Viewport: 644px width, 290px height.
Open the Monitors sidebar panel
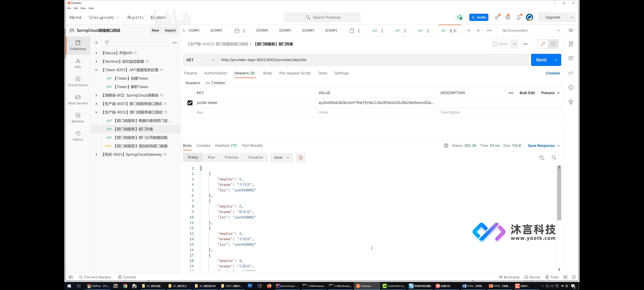pyautogui.click(x=78, y=118)
